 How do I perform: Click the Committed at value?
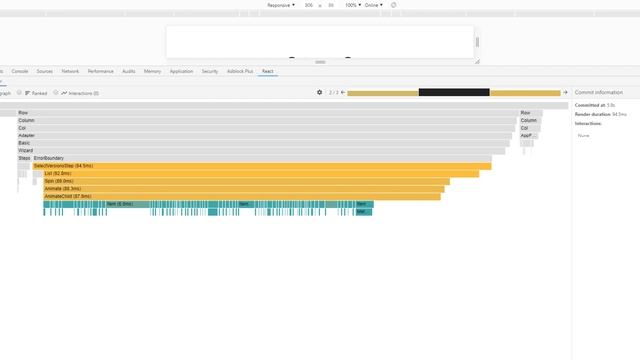[611, 105]
